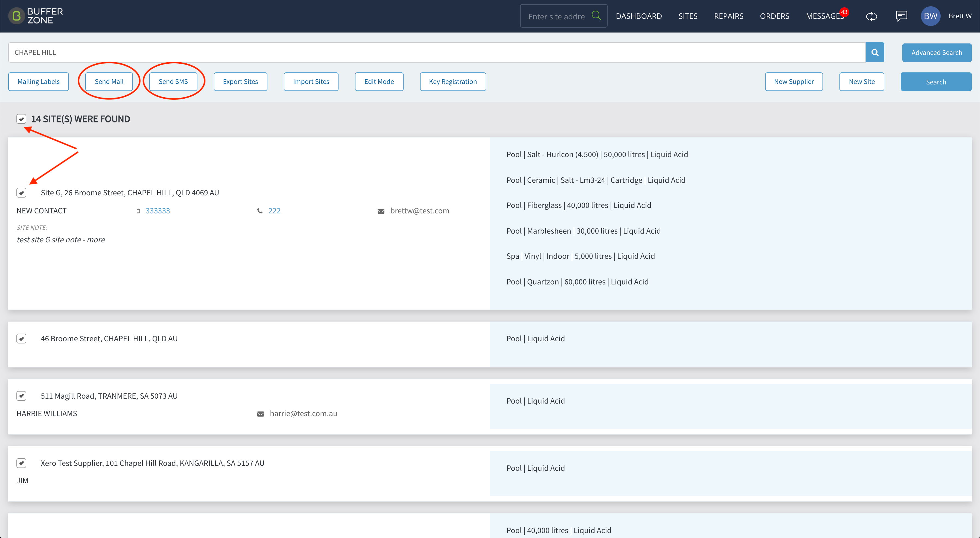This screenshot has width=980, height=538.
Task: Open the ORDERS menu item
Action: (774, 16)
